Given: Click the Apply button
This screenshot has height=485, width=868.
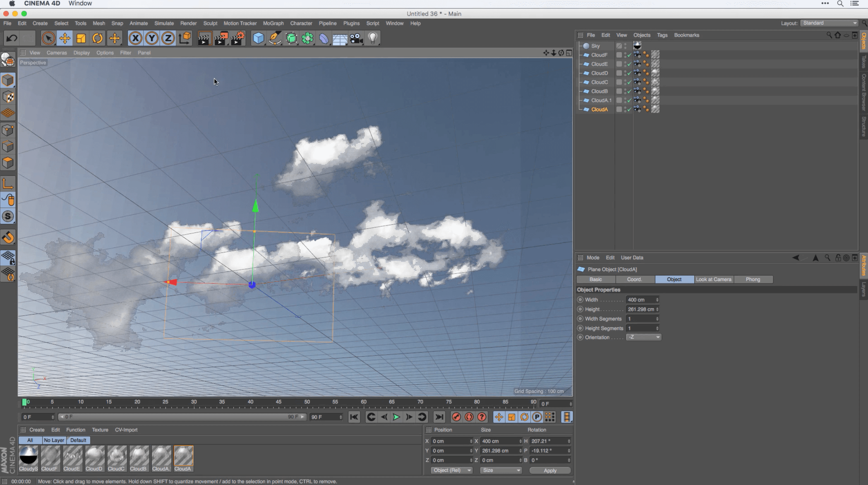Looking at the screenshot, I should (x=549, y=471).
